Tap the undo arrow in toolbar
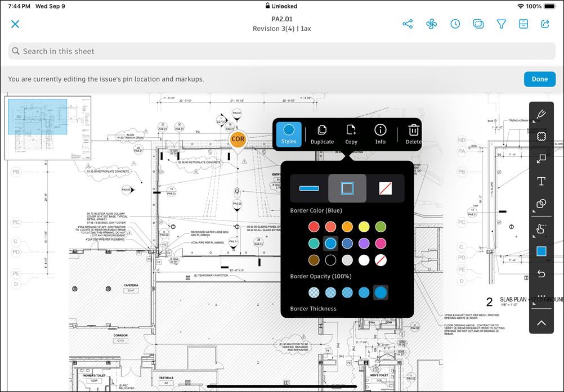 (x=541, y=274)
